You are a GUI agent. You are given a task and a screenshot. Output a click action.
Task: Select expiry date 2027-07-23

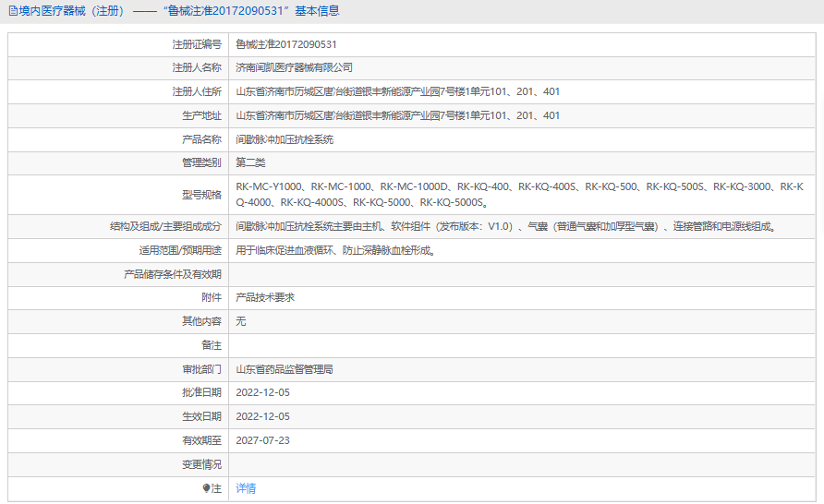coord(262,441)
